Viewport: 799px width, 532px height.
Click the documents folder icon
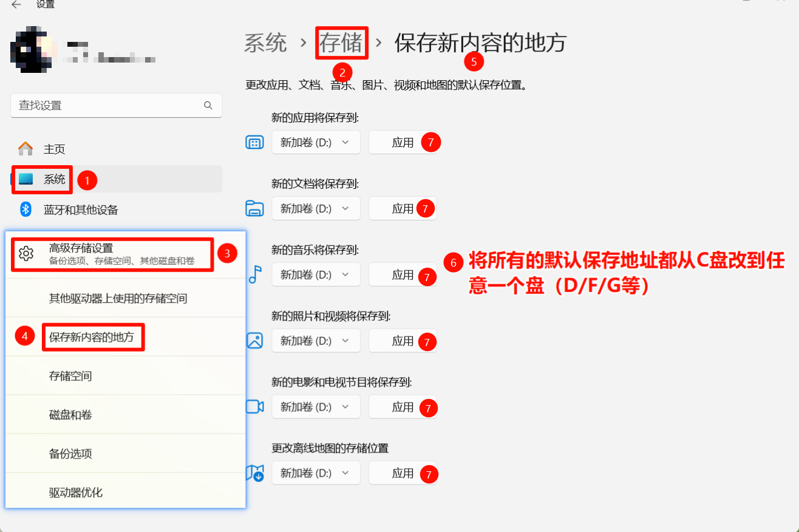point(254,208)
